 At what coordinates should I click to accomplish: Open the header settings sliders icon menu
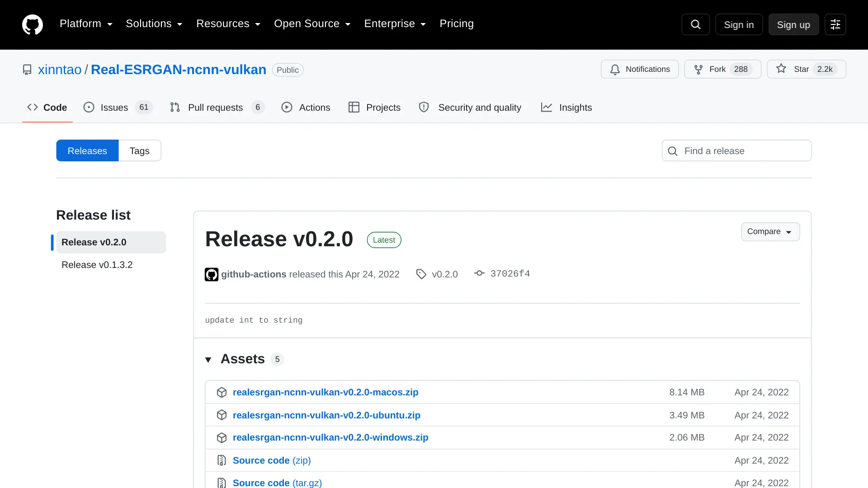835,24
